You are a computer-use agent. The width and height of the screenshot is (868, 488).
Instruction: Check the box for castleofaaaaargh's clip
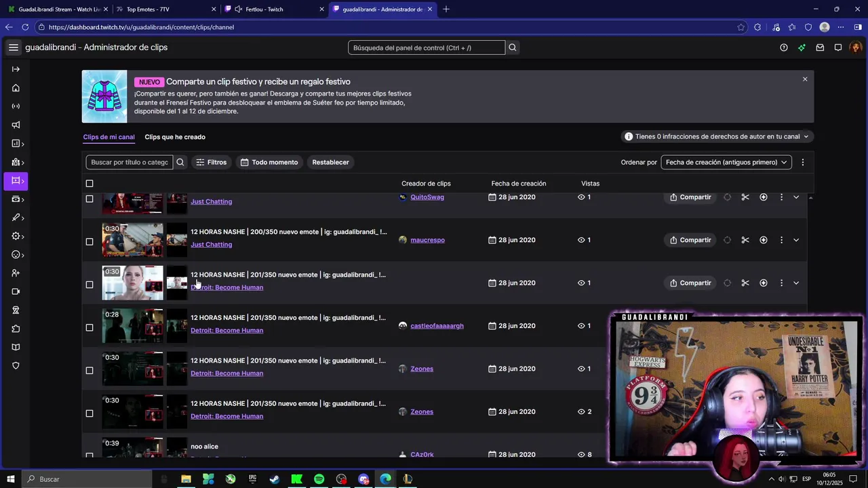pyautogui.click(x=90, y=327)
